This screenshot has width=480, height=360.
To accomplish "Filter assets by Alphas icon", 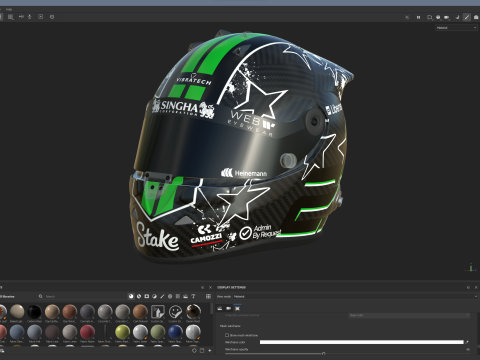I will [x=170, y=296].
